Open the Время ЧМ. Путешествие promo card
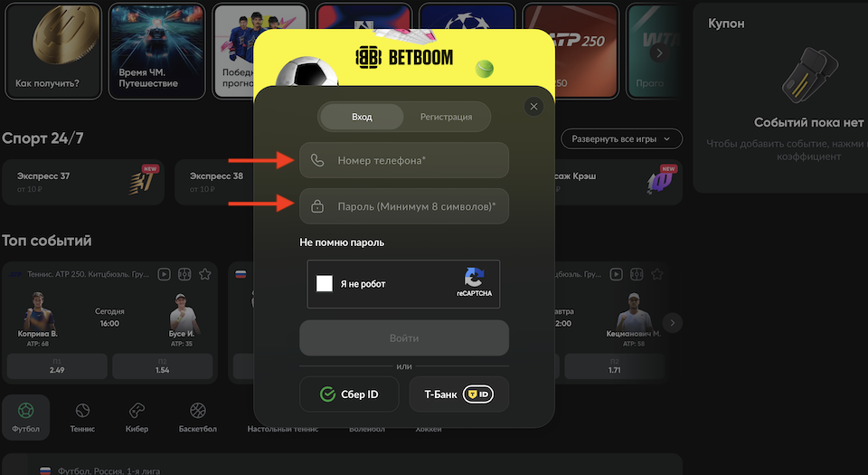Viewport: 868px width, 475px height. [156, 51]
